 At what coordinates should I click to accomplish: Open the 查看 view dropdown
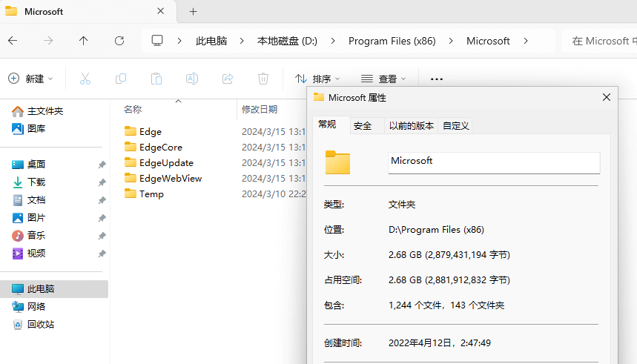(x=383, y=79)
